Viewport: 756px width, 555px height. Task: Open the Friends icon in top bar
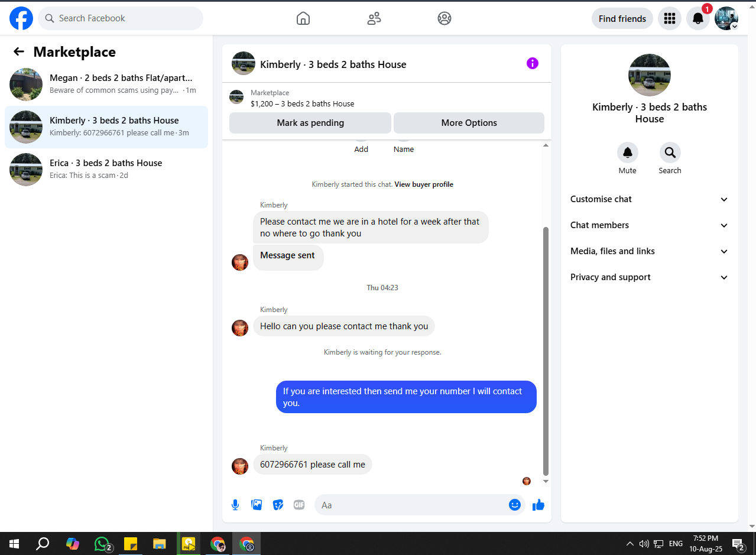coord(374,18)
